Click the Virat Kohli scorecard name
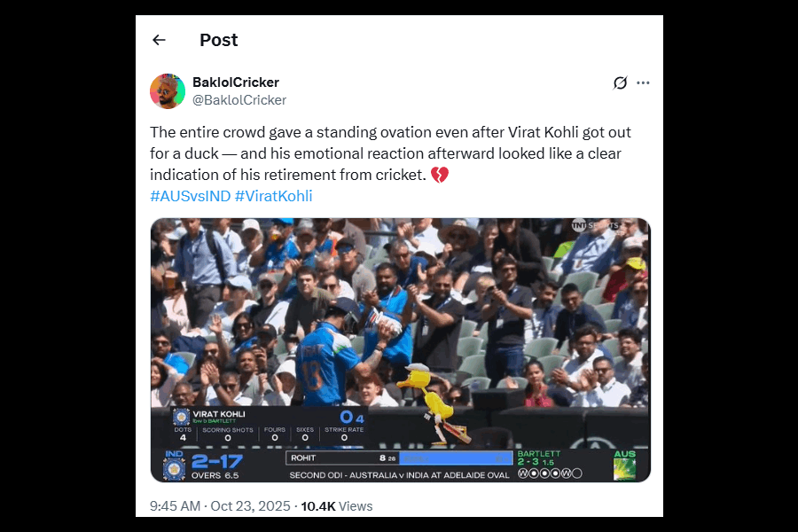The height and width of the screenshot is (532, 798). point(219,414)
